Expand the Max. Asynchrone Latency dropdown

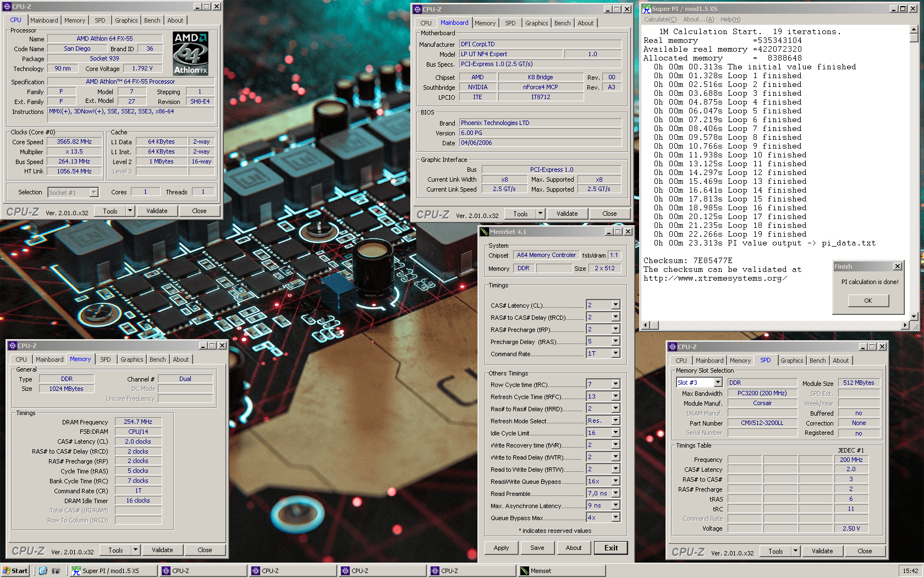(x=616, y=505)
